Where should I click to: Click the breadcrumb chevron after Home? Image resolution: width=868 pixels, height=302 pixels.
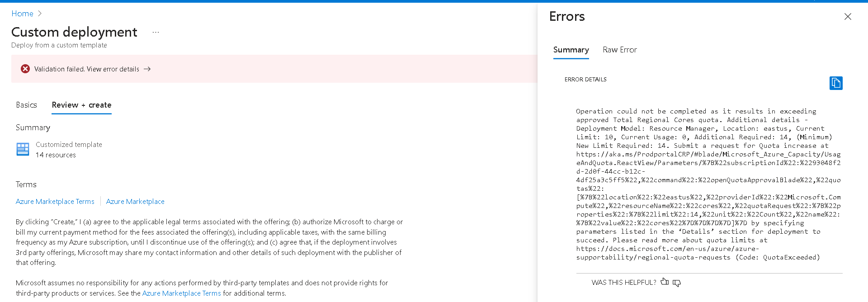[x=40, y=14]
